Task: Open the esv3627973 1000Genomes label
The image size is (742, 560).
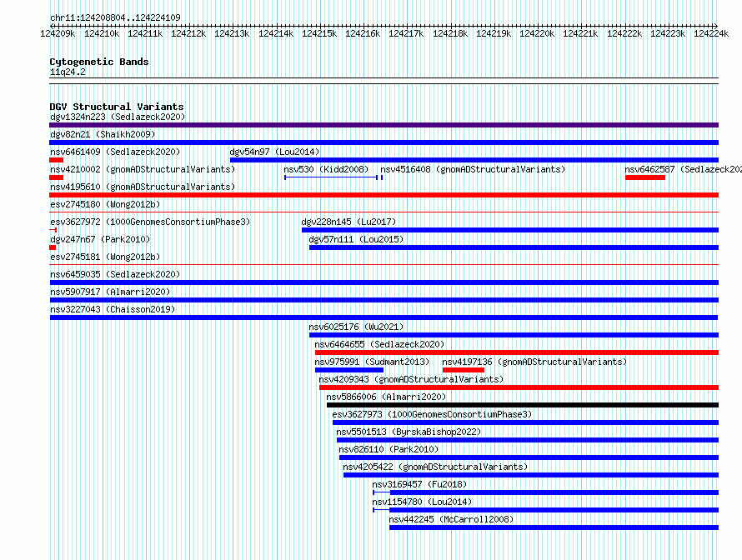Action: 432,414
